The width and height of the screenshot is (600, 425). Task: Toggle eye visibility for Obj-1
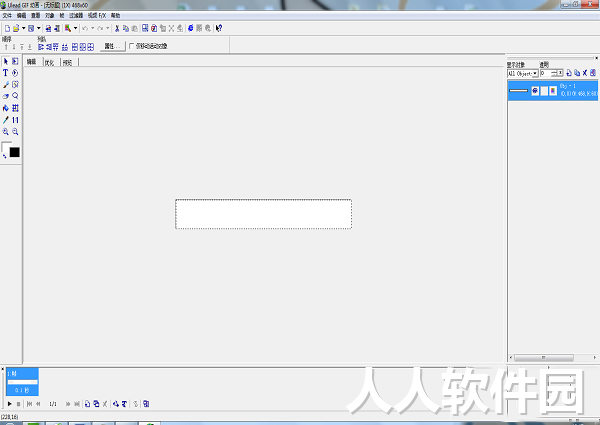535,91
